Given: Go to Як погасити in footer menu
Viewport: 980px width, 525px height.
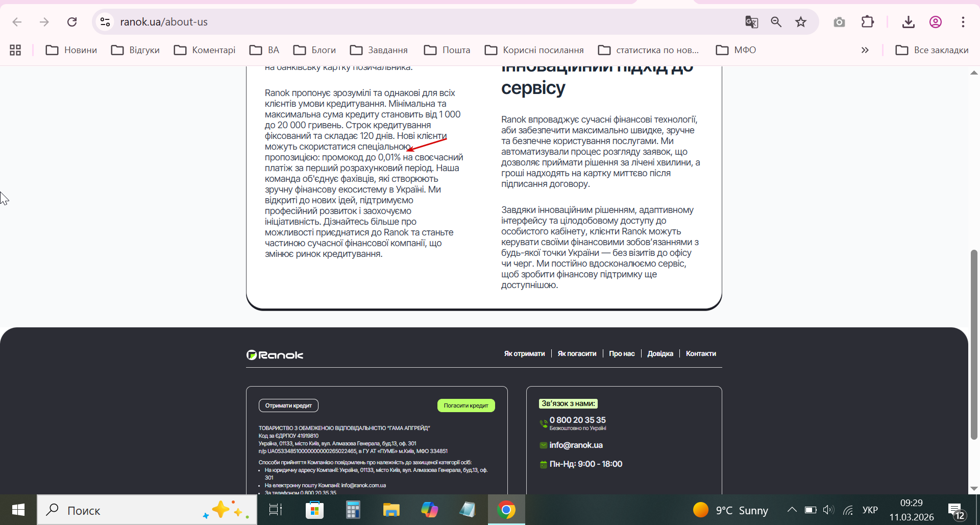Looking at the screenshot, I should point(577,353).
